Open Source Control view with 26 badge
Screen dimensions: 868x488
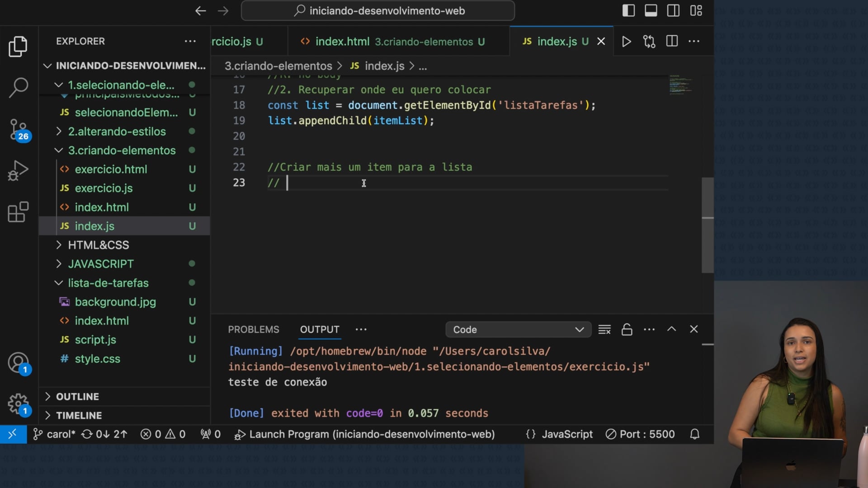click(19, 130)
